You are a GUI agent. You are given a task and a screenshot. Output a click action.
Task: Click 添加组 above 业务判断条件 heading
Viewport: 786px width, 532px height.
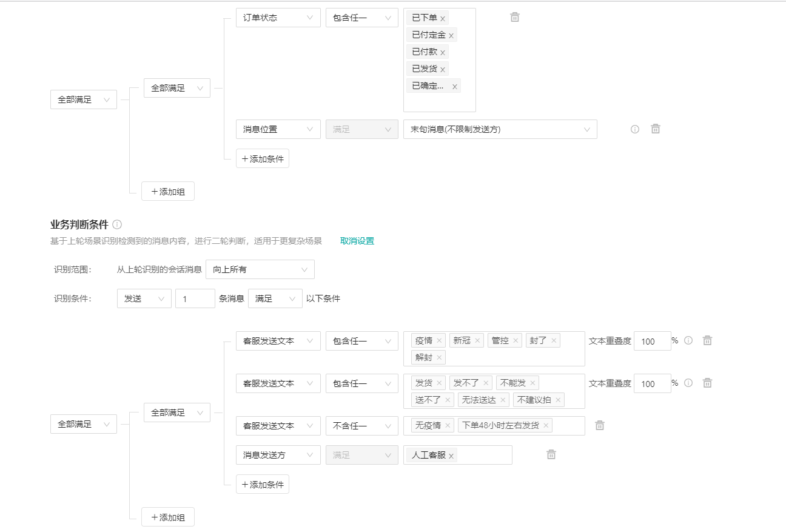pyautogui.click(x=168, y=191)
